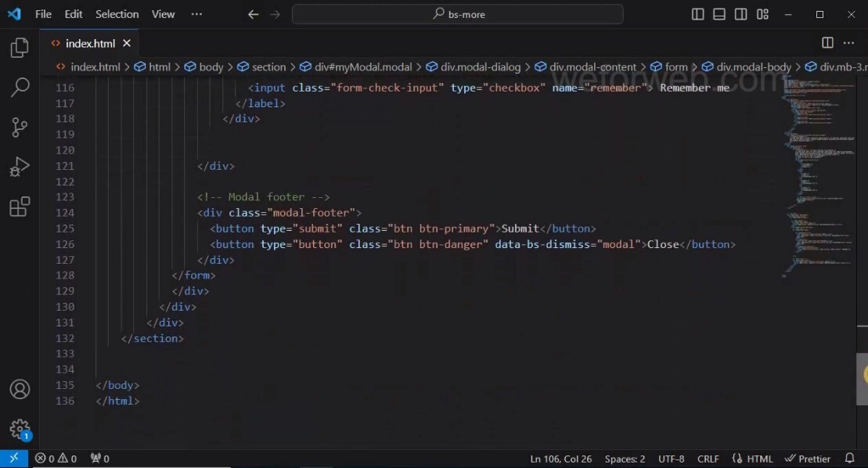
Task: Click the bs-more command center search box
Action: [x=458, y=14]
